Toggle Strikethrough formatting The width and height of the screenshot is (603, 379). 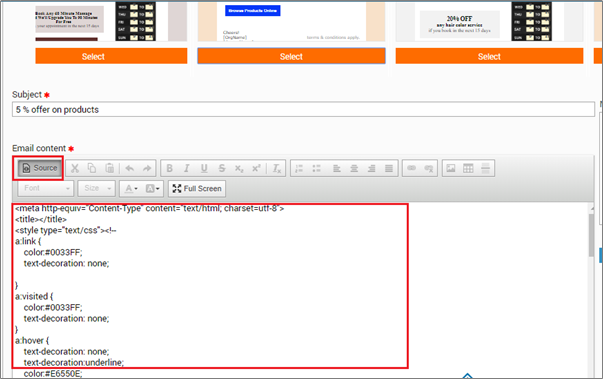click(x=222, y=168)
